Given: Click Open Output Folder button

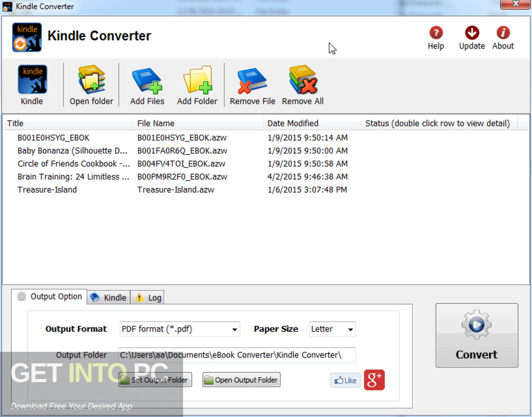Looking at the screenshot, I should point(241,379).
